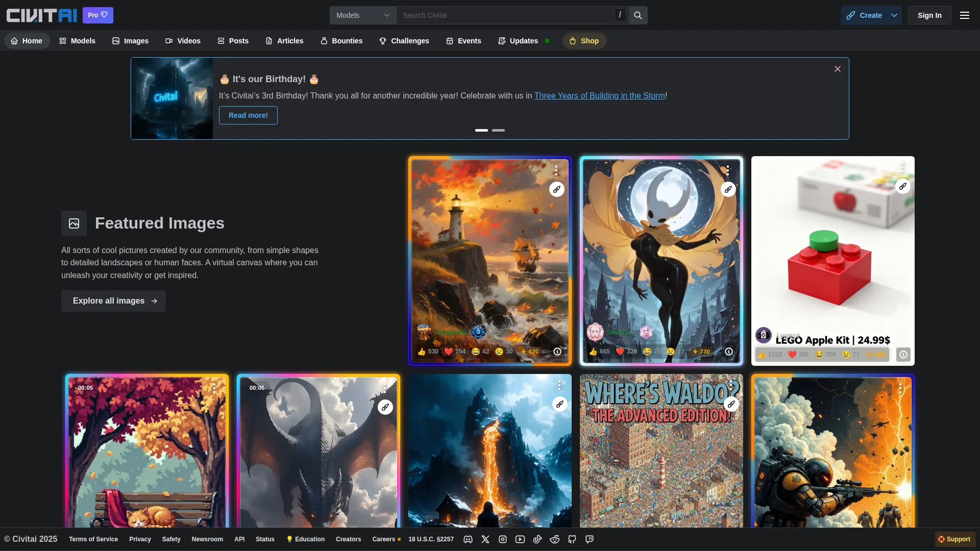980x551 pixels.
Task: Click the Explore all images button
Action: 113,301
